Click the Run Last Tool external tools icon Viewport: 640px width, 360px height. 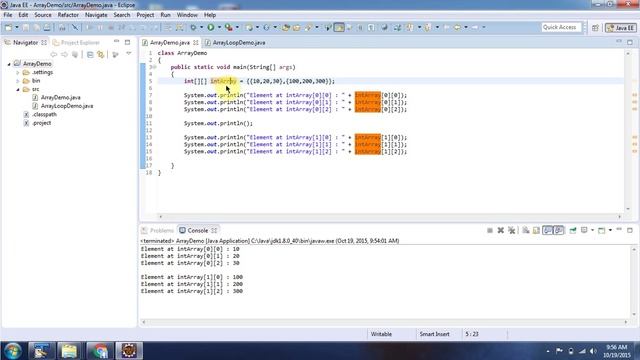click(229, 27)
